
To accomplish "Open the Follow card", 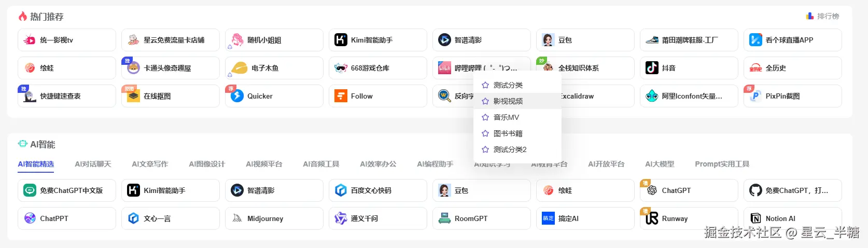I will point(378,96).
